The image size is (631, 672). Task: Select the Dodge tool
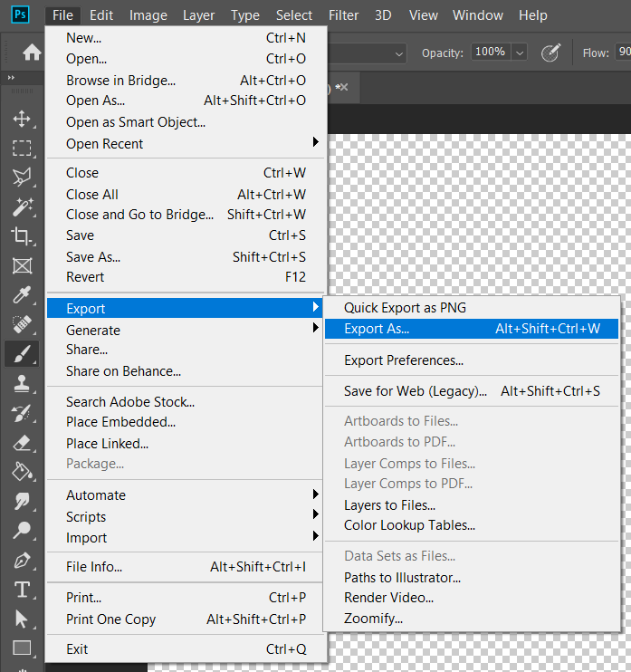click(x=22, y=530)
